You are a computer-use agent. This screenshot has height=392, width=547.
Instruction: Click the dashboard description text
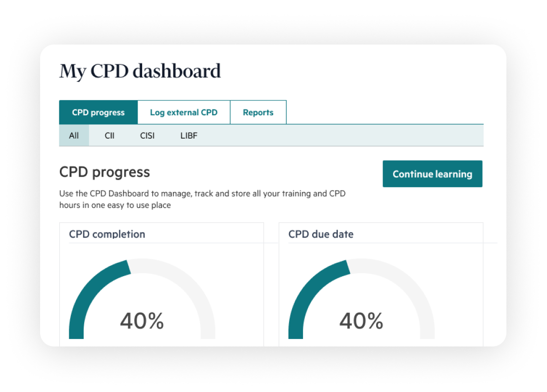(202, 199)
